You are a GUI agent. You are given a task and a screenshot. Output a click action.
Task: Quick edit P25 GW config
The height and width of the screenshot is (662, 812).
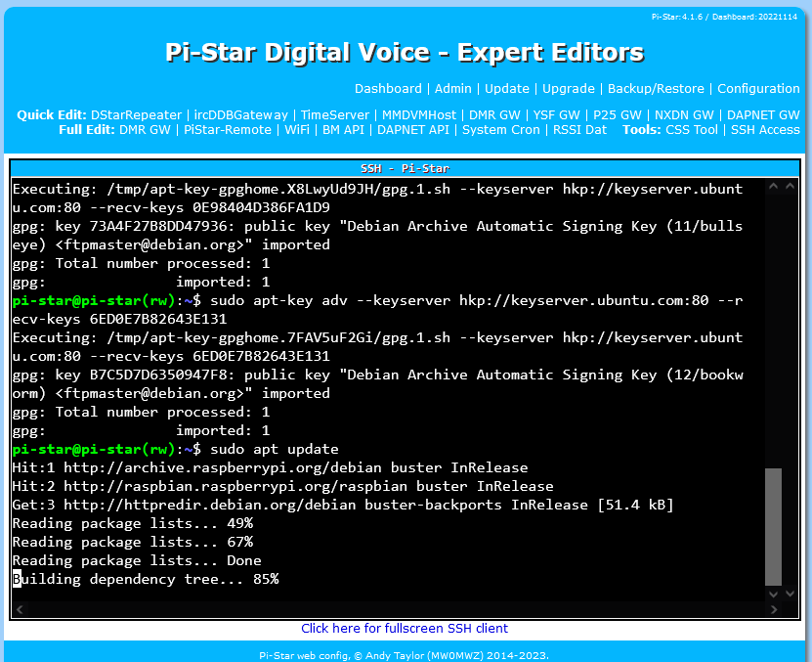[x=618, y=115]
